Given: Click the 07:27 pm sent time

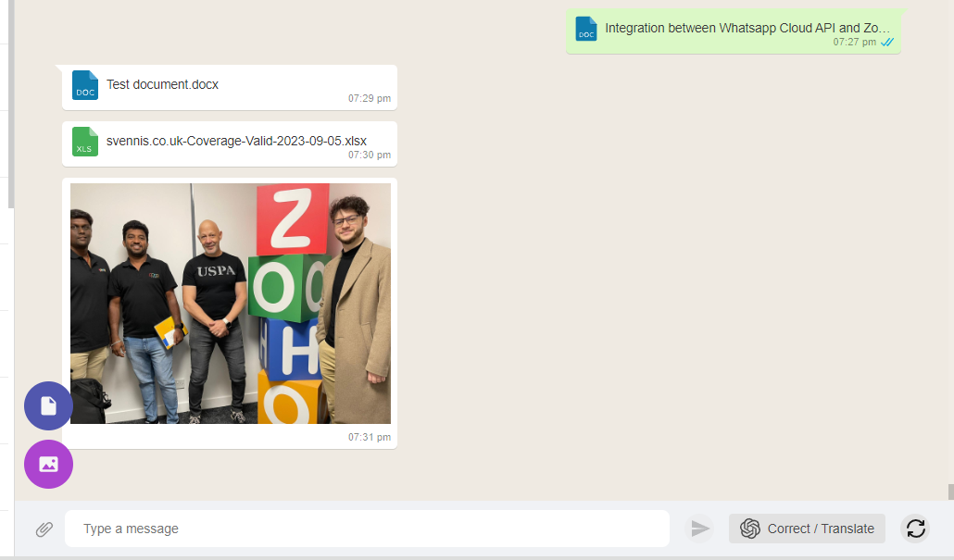Looking at the screenshot, I should coord(854,42).
